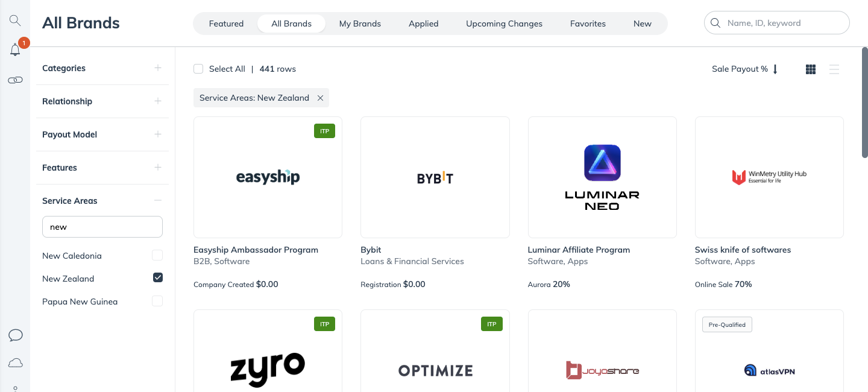Select the All Brands tab

(291, 24)
